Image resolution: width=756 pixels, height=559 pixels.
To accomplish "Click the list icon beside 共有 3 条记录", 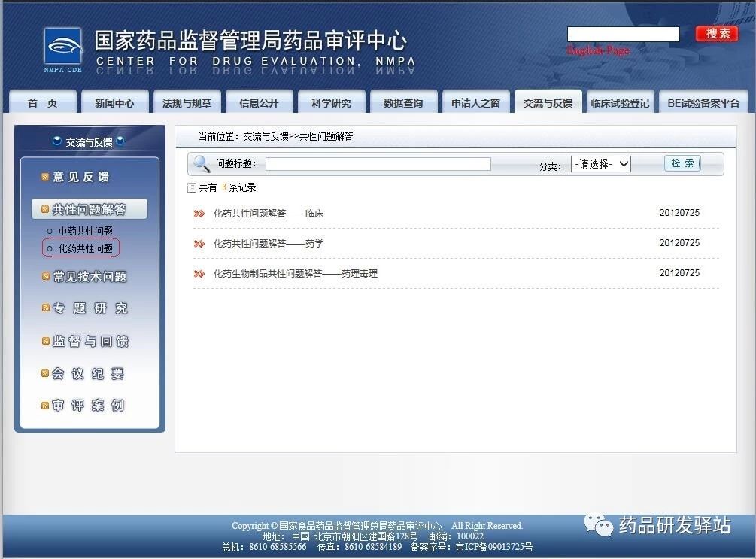I will (x=192, y=187).
